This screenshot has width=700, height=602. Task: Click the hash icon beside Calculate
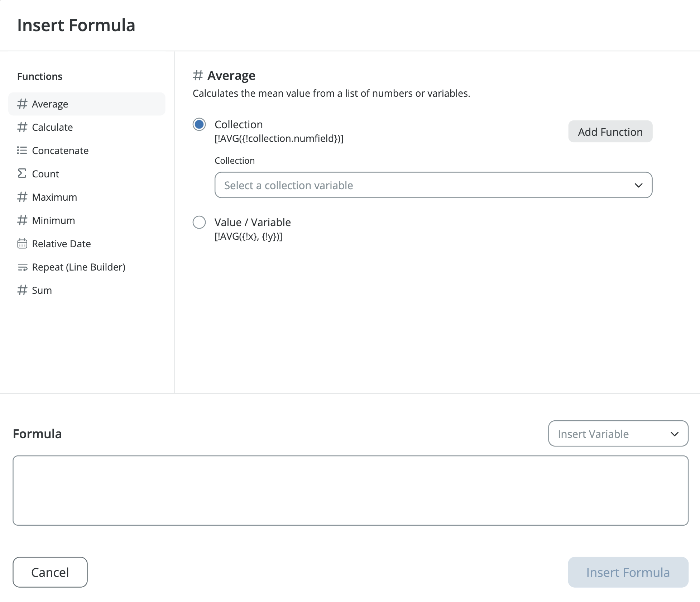point(22,127)
